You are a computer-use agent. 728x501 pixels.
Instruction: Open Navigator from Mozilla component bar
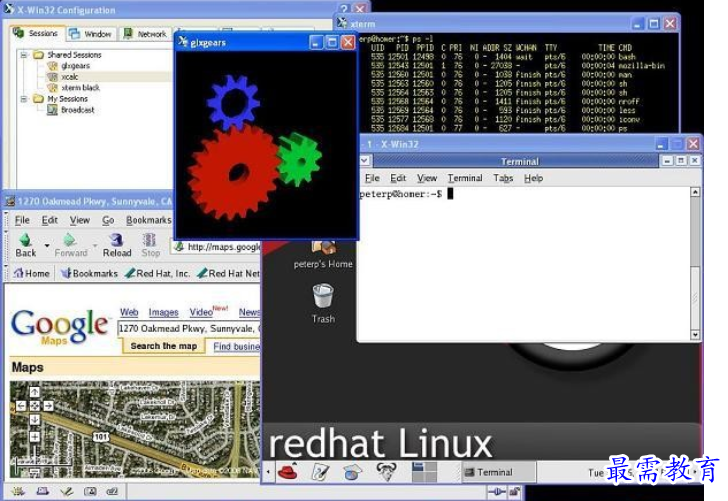[x=18, y=491]
